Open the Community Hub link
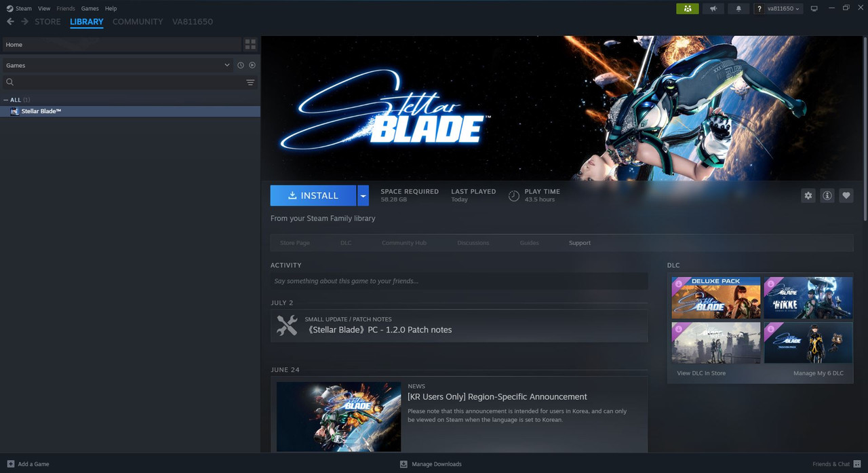Screen dimensions: 868x473 404,243
